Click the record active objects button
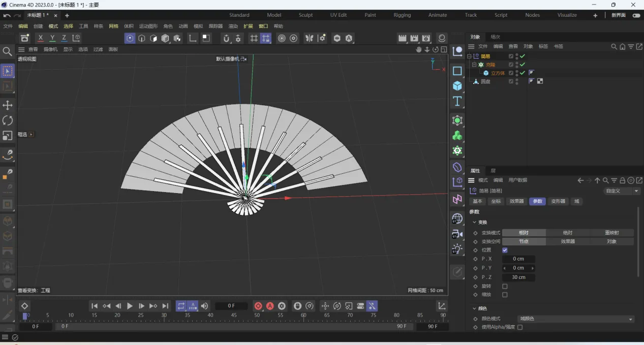Viewport: 644px width, 345px height. (258, 306)
